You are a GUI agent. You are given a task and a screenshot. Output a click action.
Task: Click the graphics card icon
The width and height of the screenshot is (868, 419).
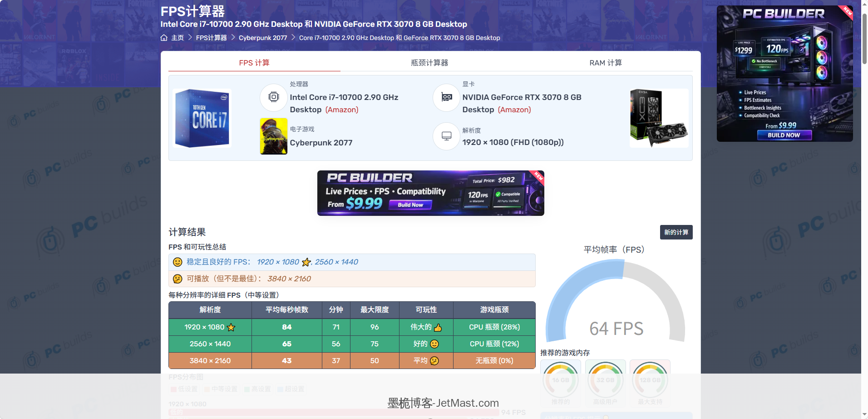point(447,97)
